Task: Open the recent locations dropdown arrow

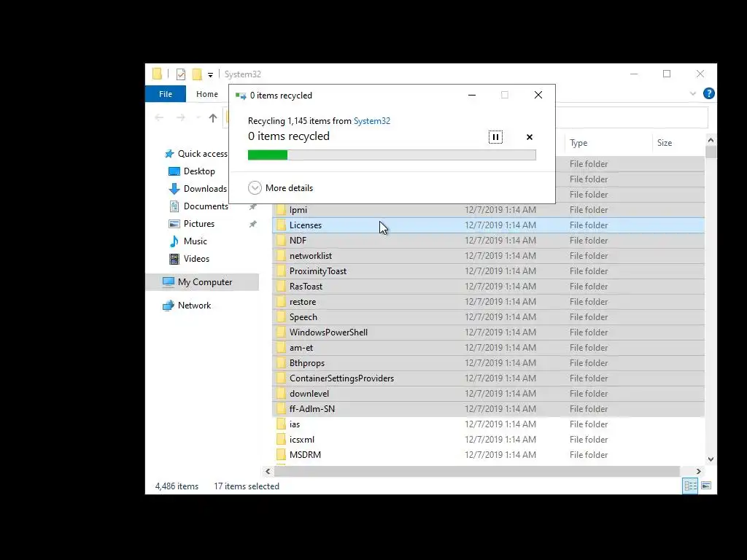Action: [x=198, y=117]
